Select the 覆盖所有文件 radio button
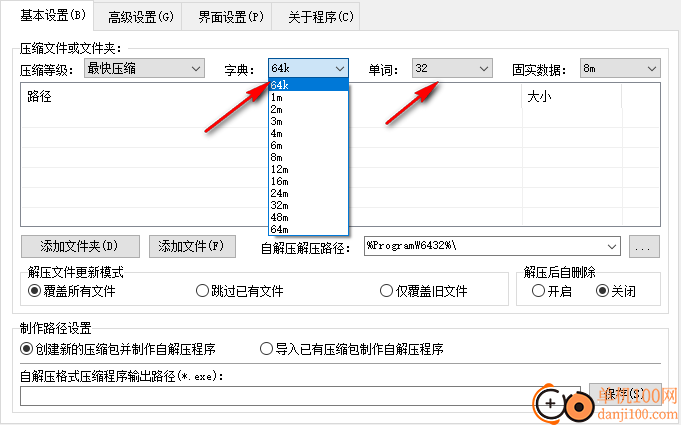The height and width of the screenshot is (425, 681). (72, 291)
